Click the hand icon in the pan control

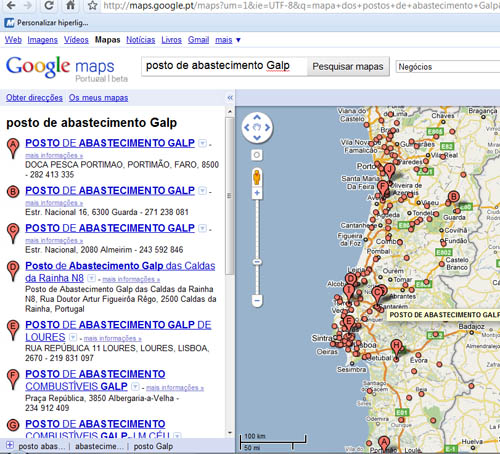(x=257, y=127)
